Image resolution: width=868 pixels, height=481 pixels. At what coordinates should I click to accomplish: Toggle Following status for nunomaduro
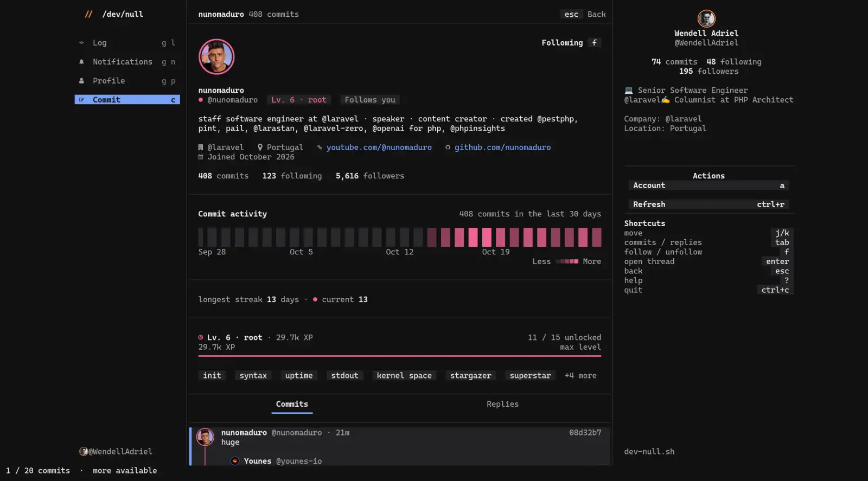[x=571, y=43]
